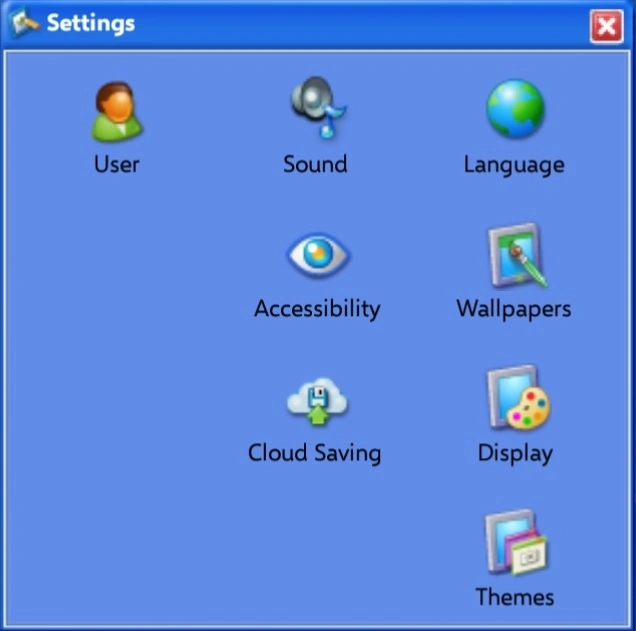Select the Cloud Saving icon

(x=317, y=401)
